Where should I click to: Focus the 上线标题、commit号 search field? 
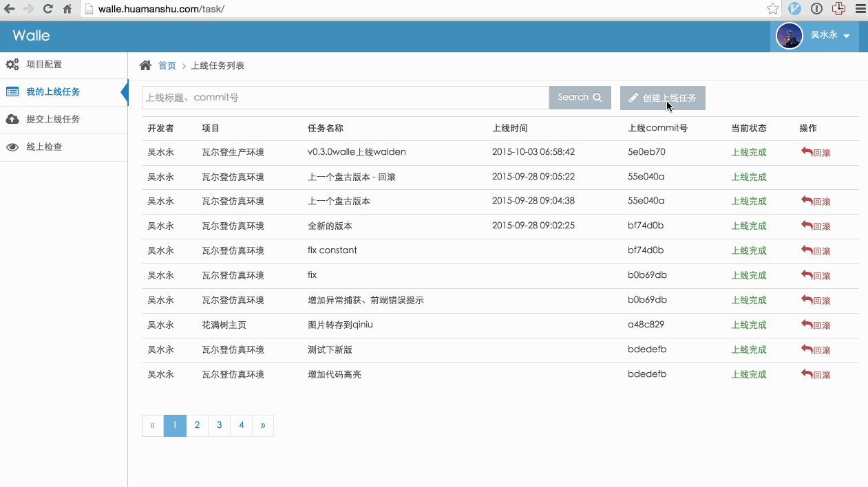(344, 98)
